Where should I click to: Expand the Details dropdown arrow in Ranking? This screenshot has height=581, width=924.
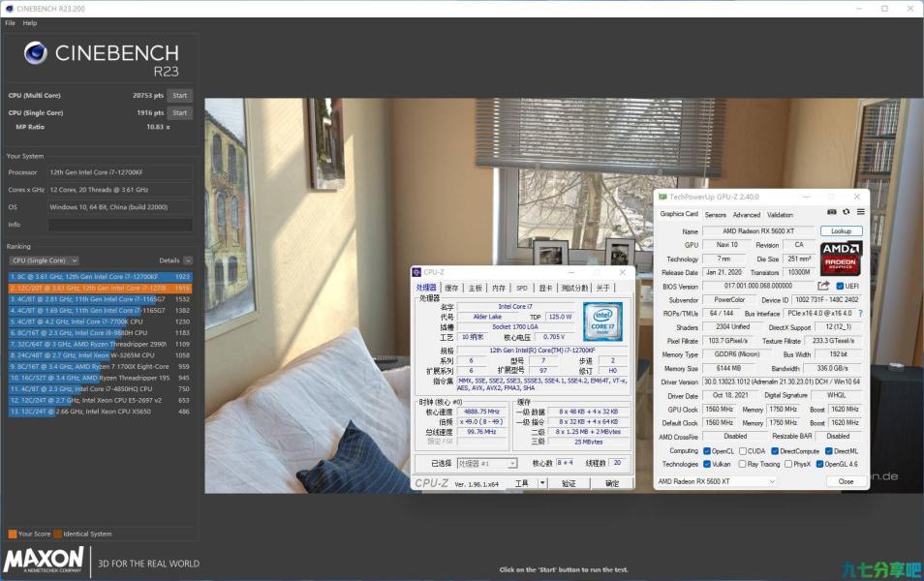[187, 260]
